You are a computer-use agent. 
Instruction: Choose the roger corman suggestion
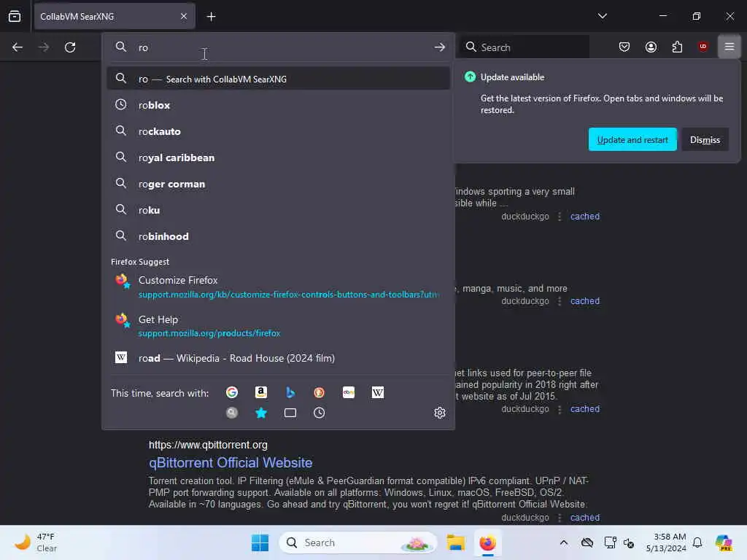pyautogui.click(x=278, y=184)
